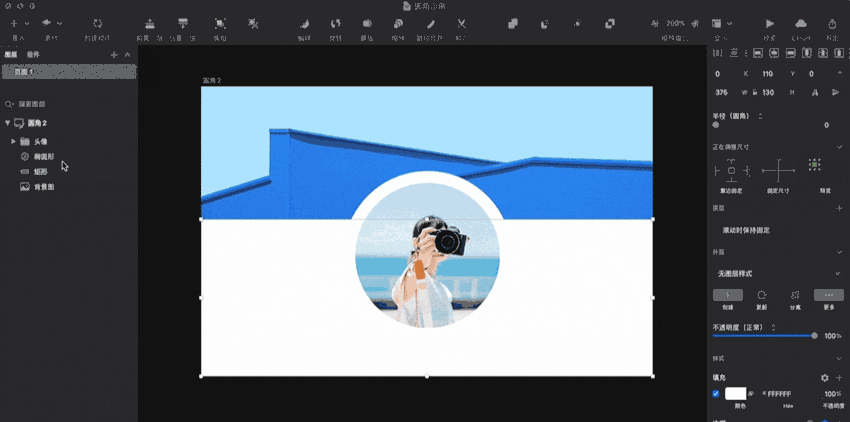Toggle 滚动时保持固定 fix position option
This screenshot has width=850, height=422.
[x=746, y=231]
